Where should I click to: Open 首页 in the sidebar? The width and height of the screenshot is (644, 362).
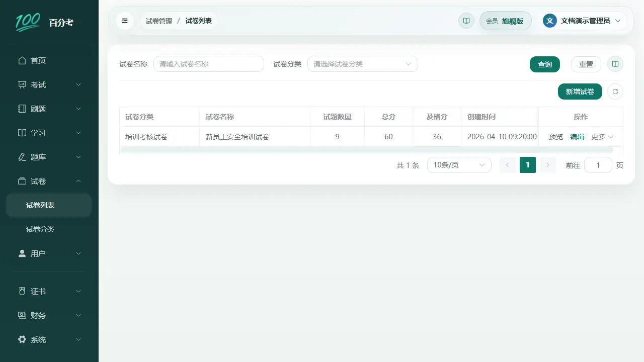[49, 60]
